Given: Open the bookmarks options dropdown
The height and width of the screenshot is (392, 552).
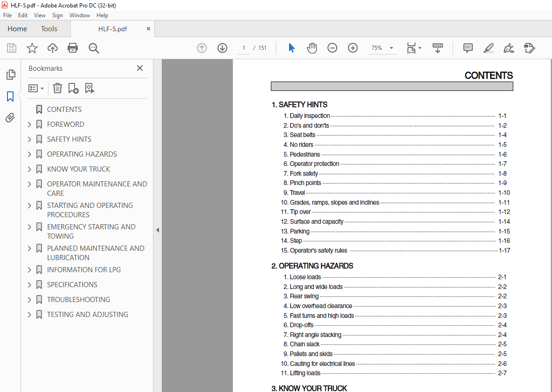Looking at the screenshot, I should [x=36, y=88].
